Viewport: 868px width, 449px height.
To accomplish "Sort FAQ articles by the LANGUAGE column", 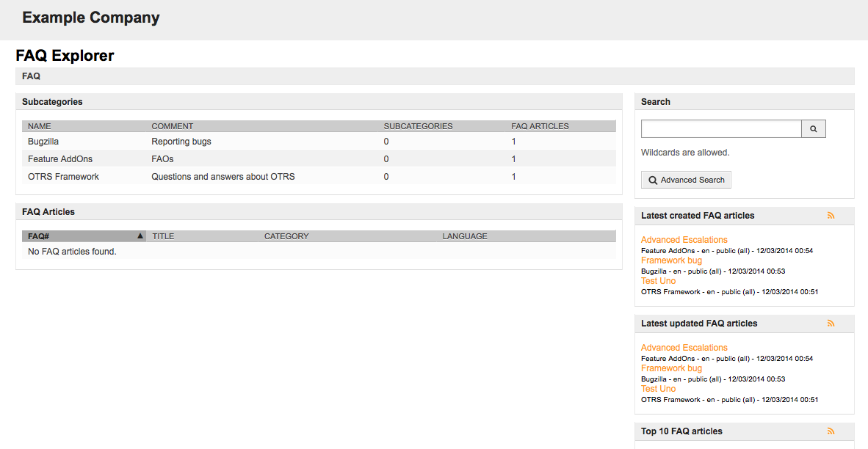I will pos(464,236).
